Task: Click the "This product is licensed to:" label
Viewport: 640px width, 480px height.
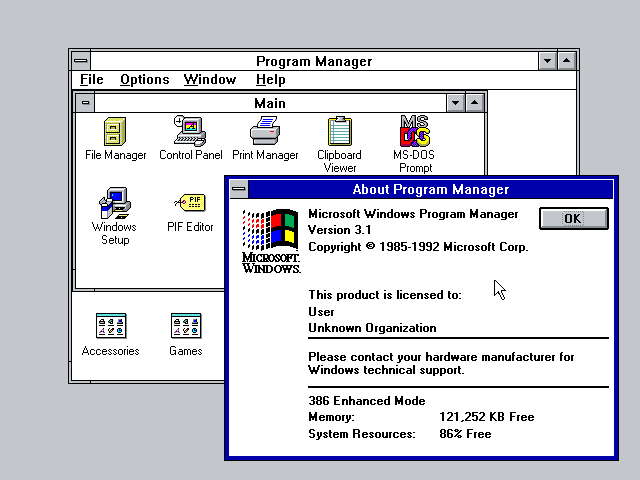Action: tap(385, 295)
